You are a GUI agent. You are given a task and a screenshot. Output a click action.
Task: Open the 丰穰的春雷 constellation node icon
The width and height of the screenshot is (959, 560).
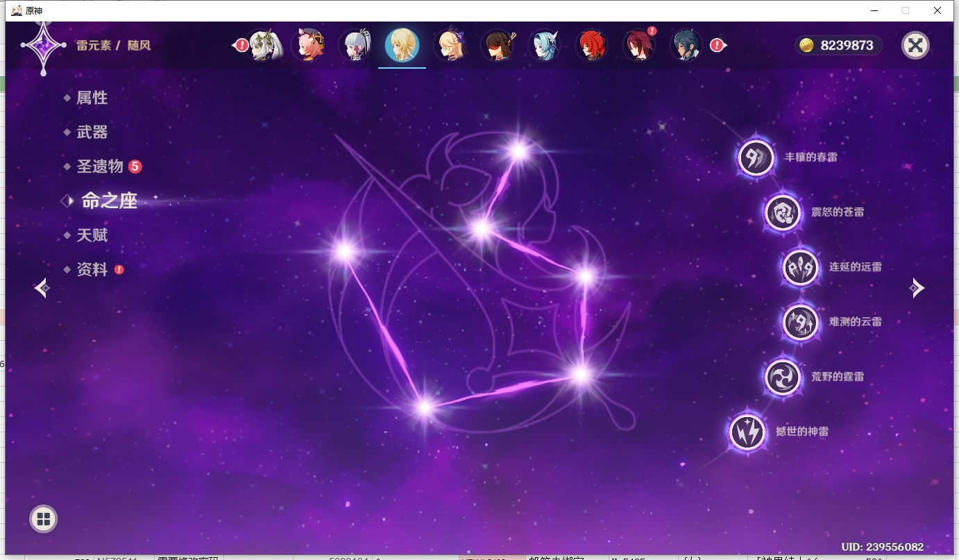coord(756,158)
